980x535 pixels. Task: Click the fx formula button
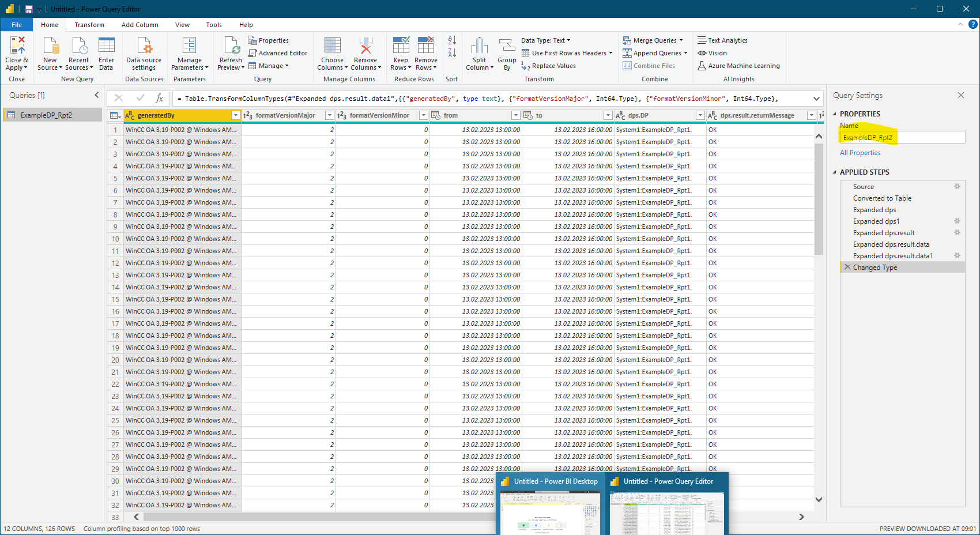pos(160,99)
